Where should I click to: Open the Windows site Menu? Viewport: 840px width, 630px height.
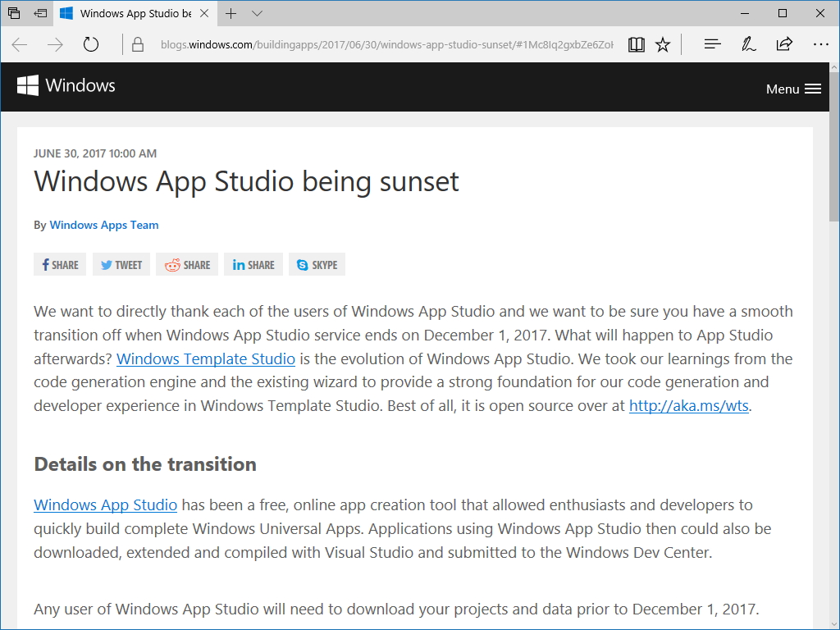pyautogui.click(x=792, y=89)
